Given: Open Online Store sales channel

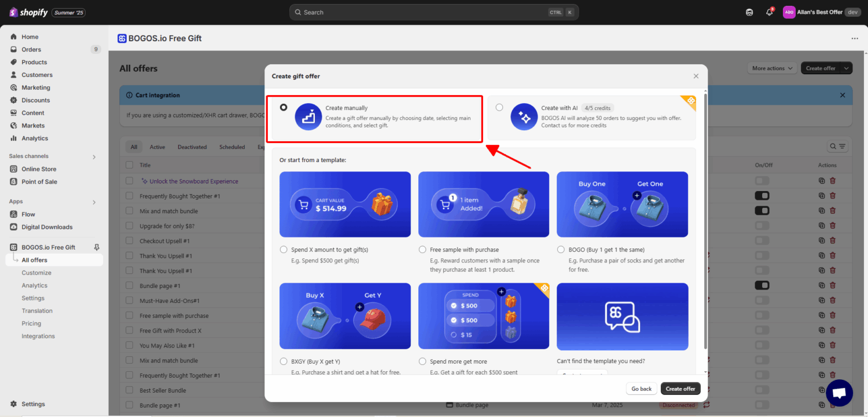Looking at the screenshot, I should 39,169.
